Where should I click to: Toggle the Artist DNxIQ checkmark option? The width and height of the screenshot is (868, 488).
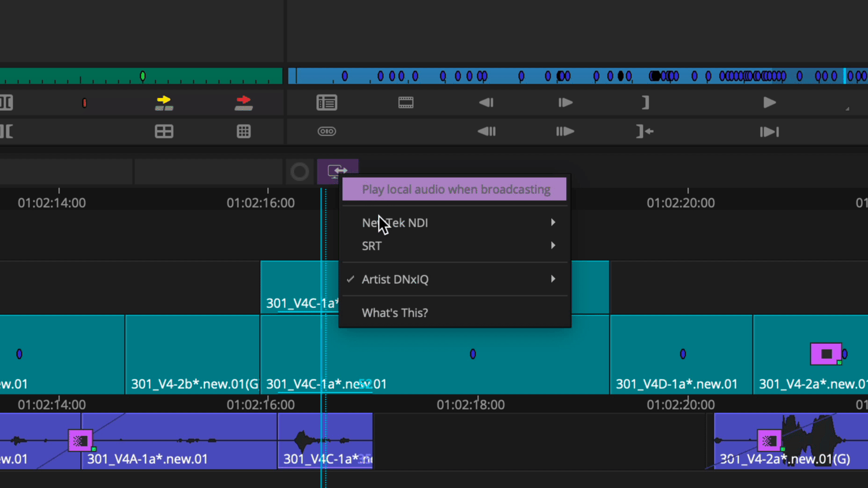coord(350,279)
